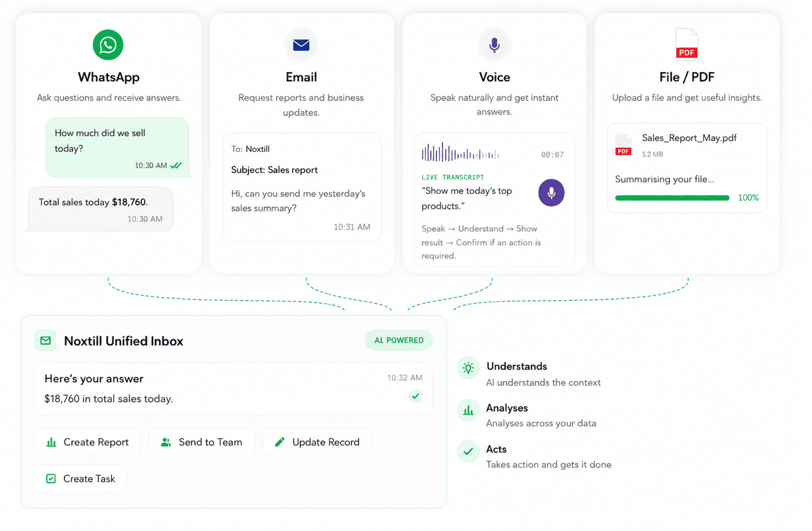Click the voice waveform graphic
The height and width of the screenshot is (531, 812).
pyautogui.click(x=460, y=153)
